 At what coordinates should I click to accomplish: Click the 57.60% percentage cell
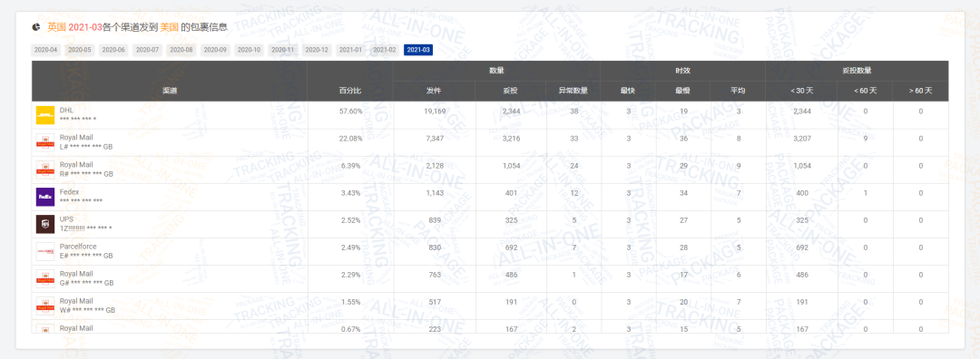click(x=350, y=112)
